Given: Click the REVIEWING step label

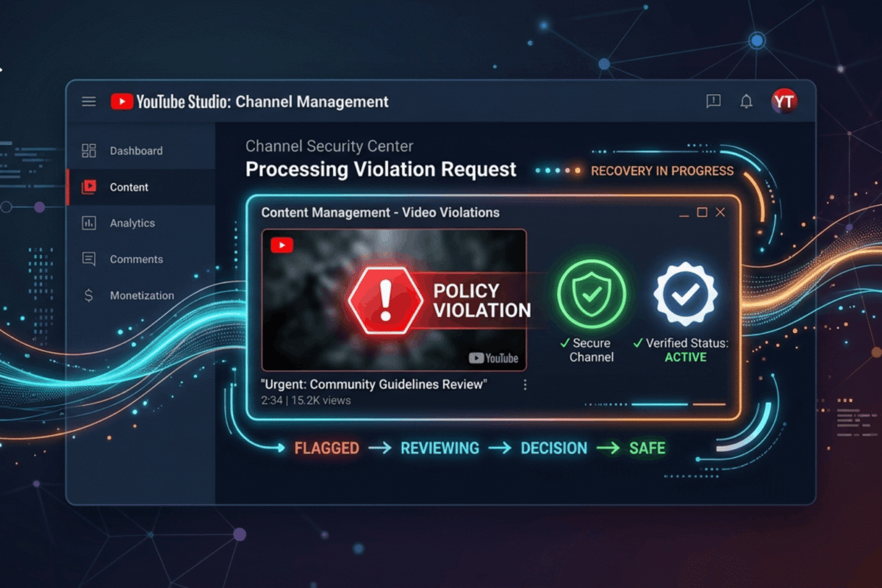Looking at the screenshot, I should tap(440, 448).
